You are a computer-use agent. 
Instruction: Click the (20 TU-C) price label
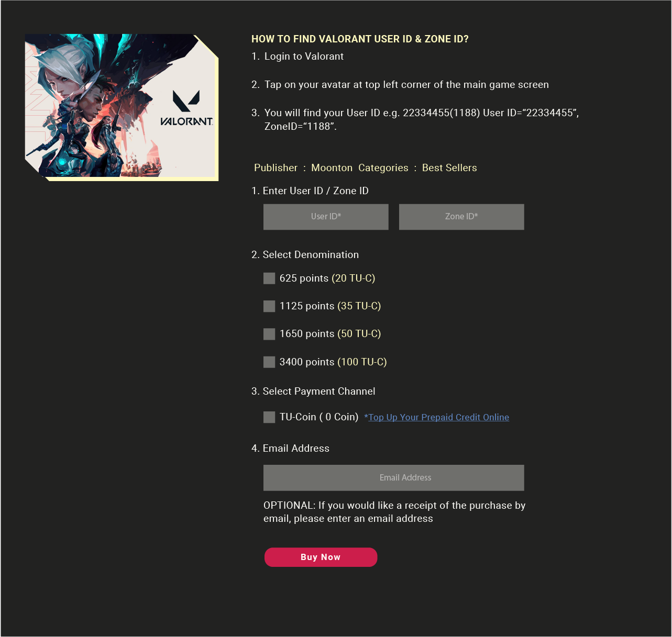tap(354, 278)
